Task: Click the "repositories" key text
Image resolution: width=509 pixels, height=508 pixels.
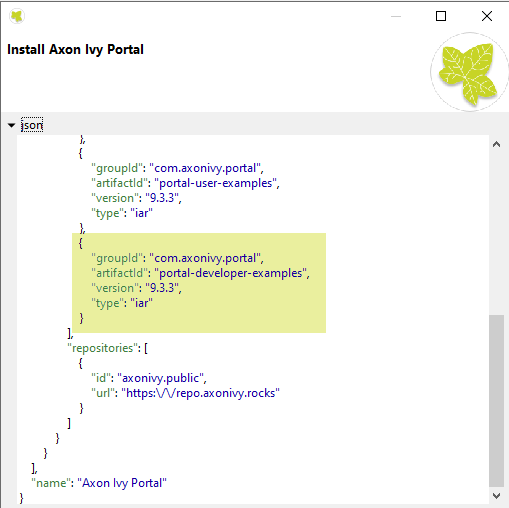Action: [x=103, y=348]
